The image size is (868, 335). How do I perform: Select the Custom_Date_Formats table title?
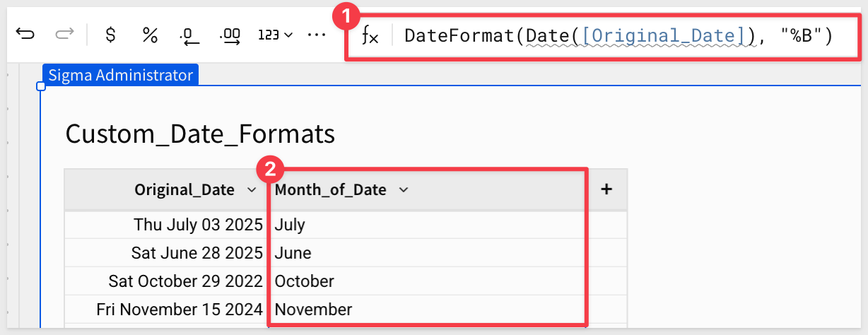(200, 134)
